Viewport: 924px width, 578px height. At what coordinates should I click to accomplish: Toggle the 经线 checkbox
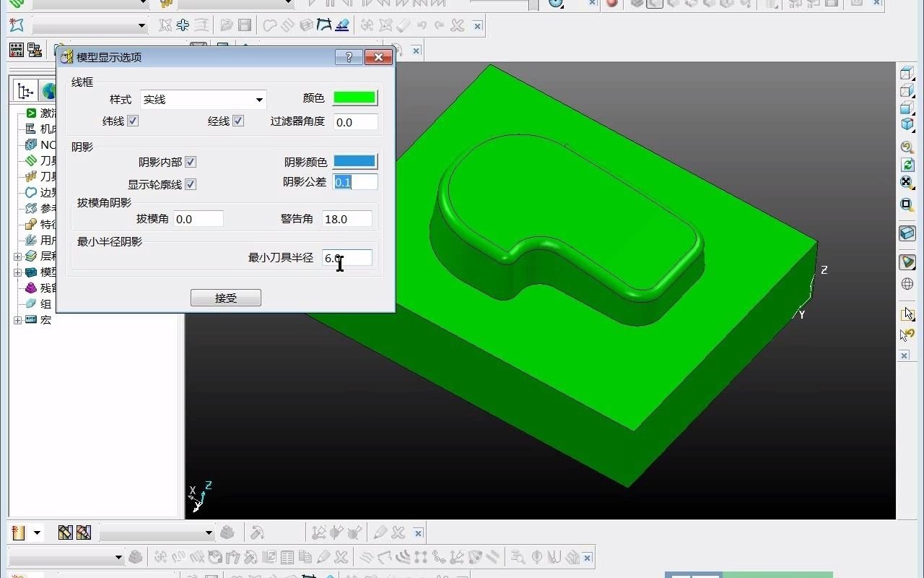coord(238,121)
